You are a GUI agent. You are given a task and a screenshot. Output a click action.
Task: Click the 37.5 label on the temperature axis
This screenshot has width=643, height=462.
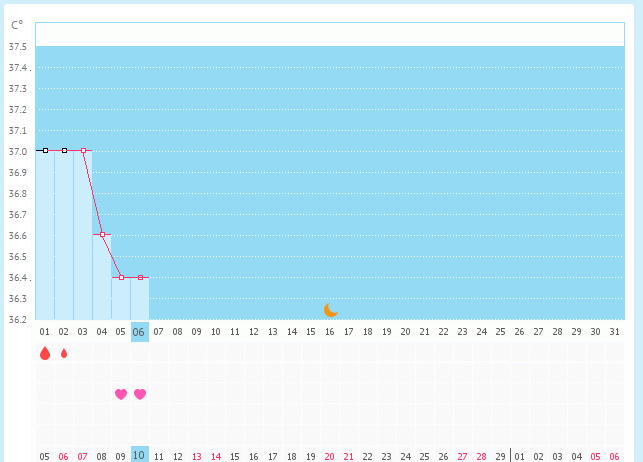[17, 47]
